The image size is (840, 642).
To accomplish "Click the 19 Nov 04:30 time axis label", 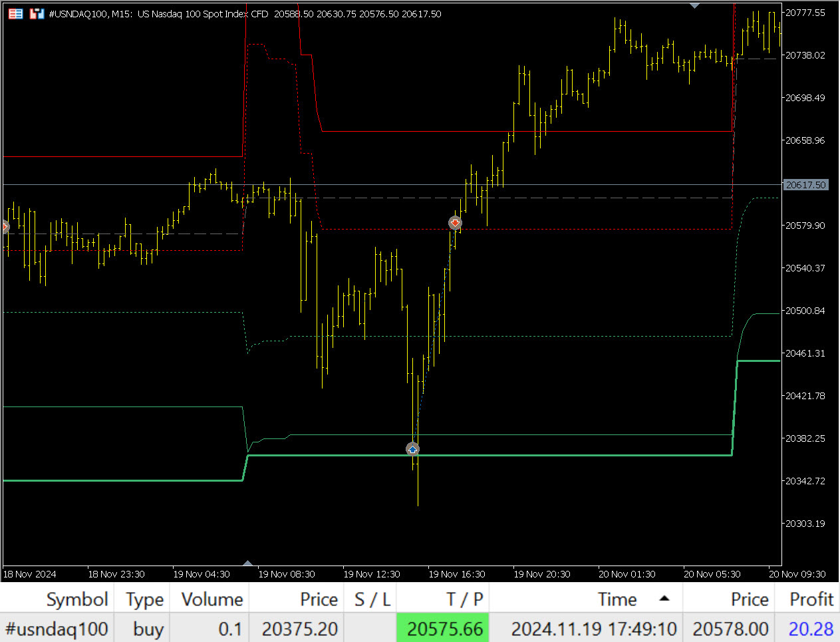I will 202,574.
